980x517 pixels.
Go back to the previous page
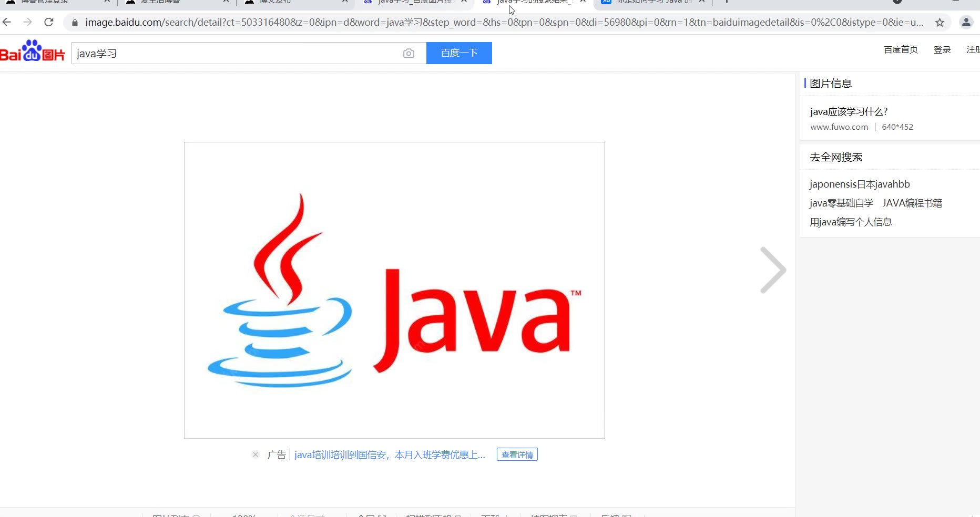[x=7, y=22]
